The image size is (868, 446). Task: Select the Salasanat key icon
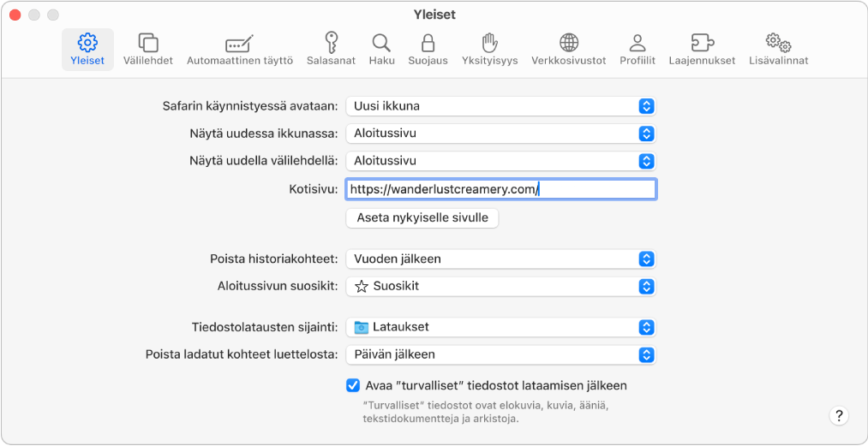331,42
